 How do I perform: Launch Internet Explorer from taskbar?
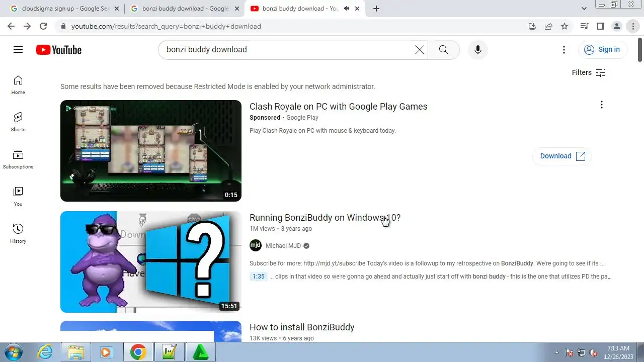45,352
